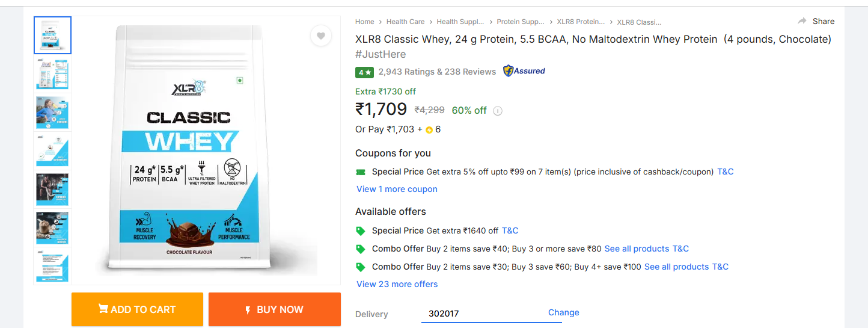Click the BUY NOW button
The height and width of the screenshot is (328, 868).
coord(274,309)
